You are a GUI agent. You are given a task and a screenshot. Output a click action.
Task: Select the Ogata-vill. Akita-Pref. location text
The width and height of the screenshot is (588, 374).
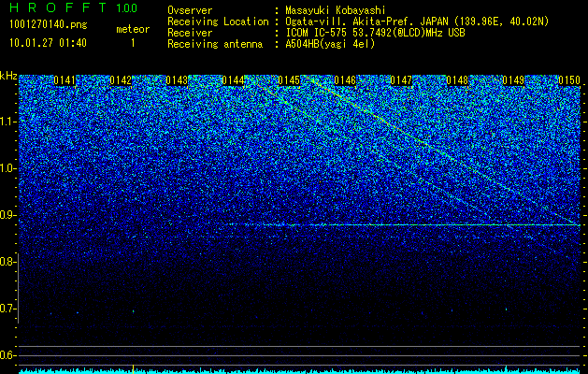pos(417,22)
